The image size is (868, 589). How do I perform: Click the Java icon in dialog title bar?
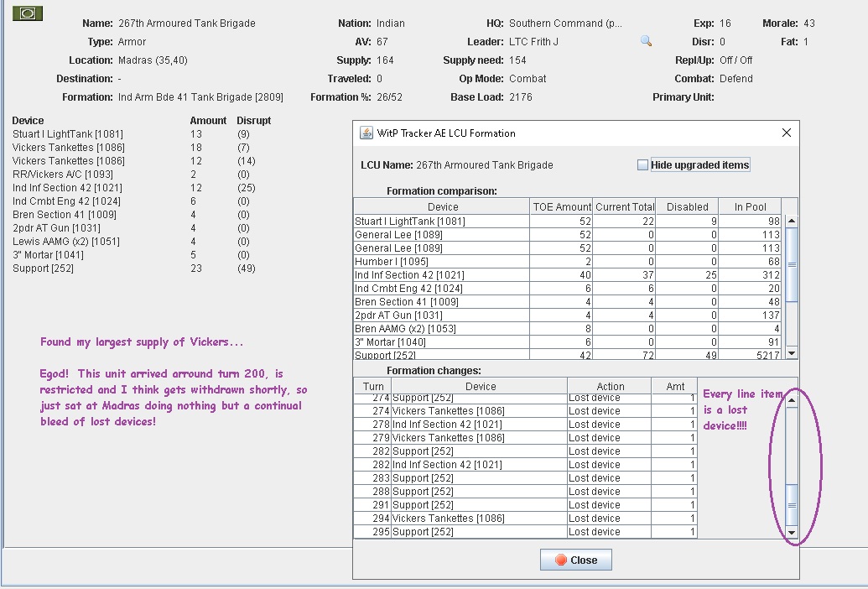(x=366, y=133)
